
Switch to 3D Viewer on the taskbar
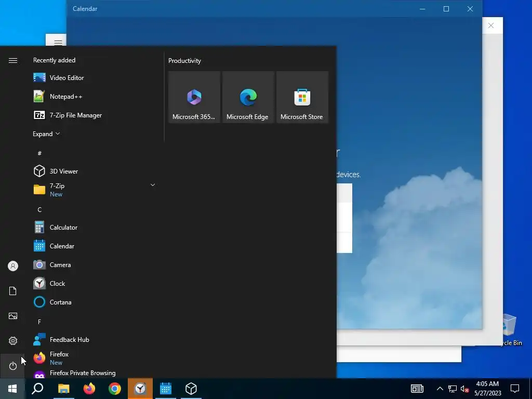click(x=191, y=389)
